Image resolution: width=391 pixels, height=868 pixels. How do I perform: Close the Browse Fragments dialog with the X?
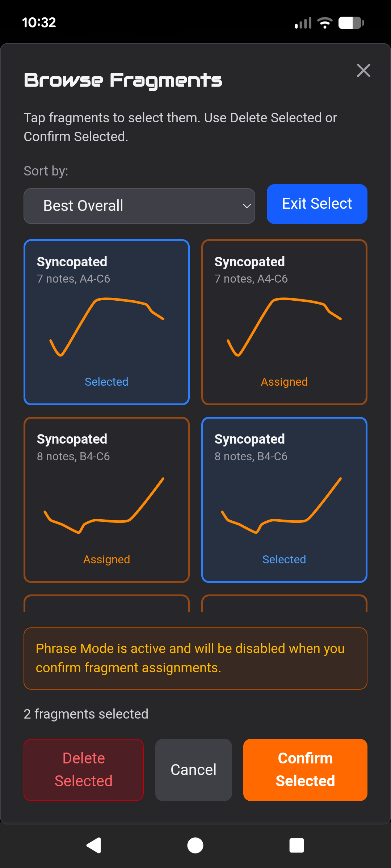tap(363, 71)
